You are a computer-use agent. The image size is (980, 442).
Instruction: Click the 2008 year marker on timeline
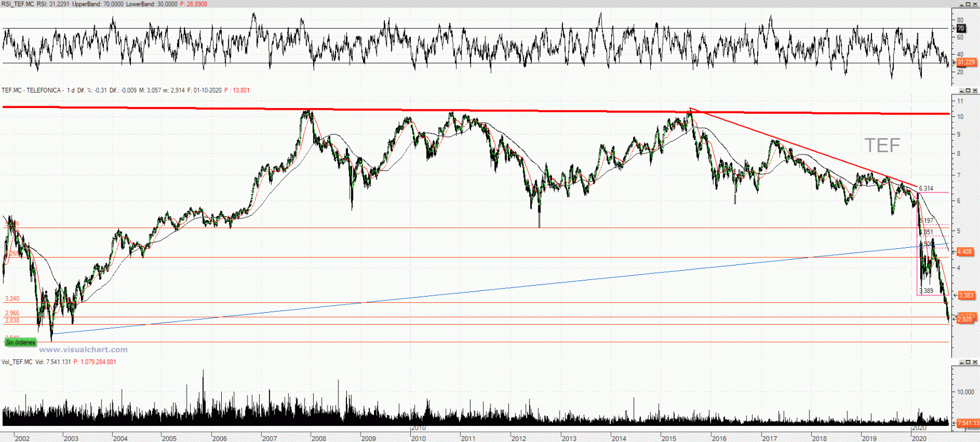click(319, 439)
